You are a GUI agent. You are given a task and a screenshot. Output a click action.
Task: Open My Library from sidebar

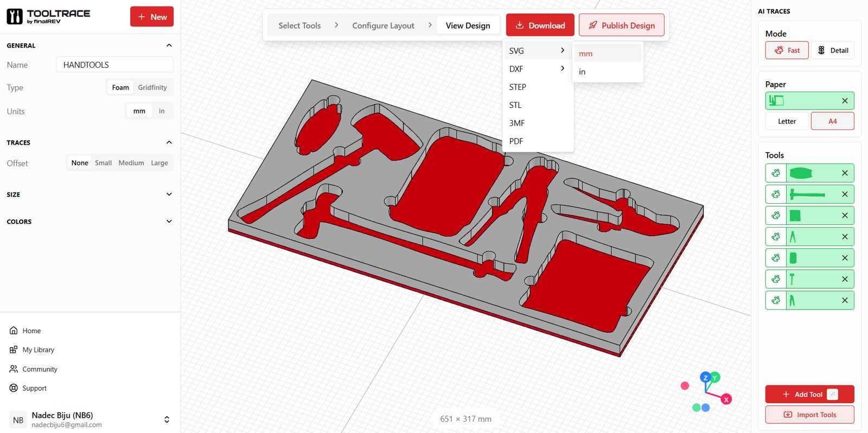(32, 350)
